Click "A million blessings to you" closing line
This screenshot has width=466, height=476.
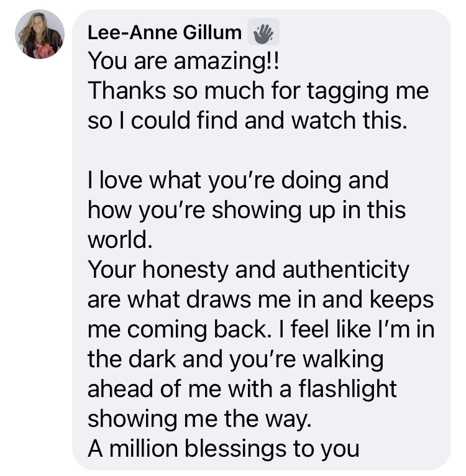tap(223, 447)
